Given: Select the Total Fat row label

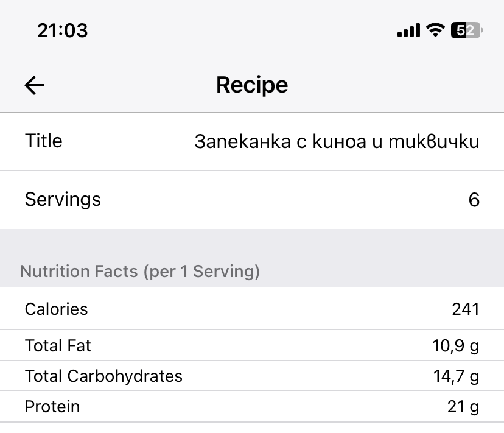Looking at the screenshot, I should click(58, 346).
